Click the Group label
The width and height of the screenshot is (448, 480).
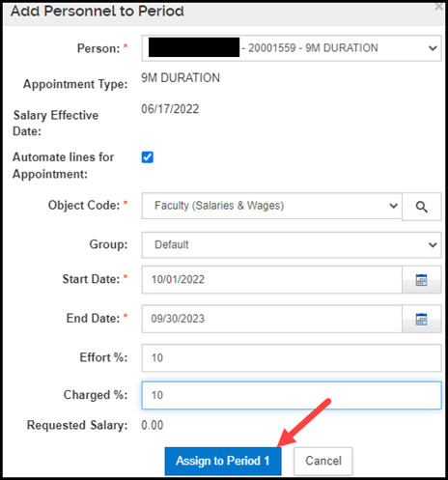pos(108,244)
